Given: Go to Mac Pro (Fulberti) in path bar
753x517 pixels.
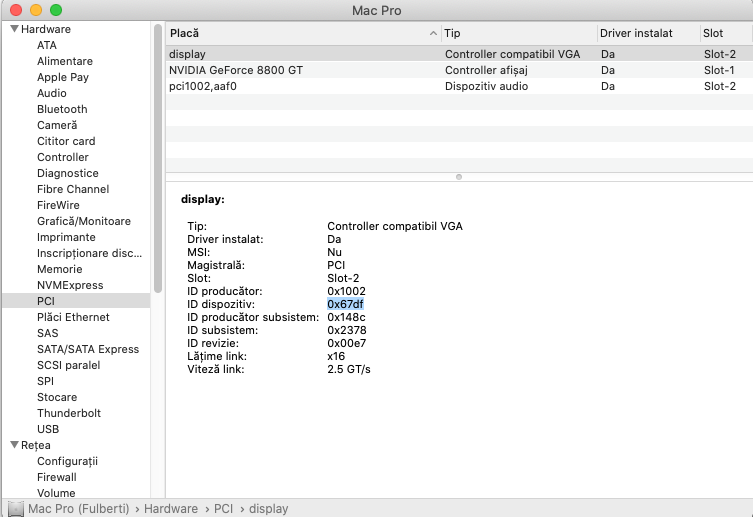Looking at the screenshot, I should pyautogui.click(x=79, y=509).
